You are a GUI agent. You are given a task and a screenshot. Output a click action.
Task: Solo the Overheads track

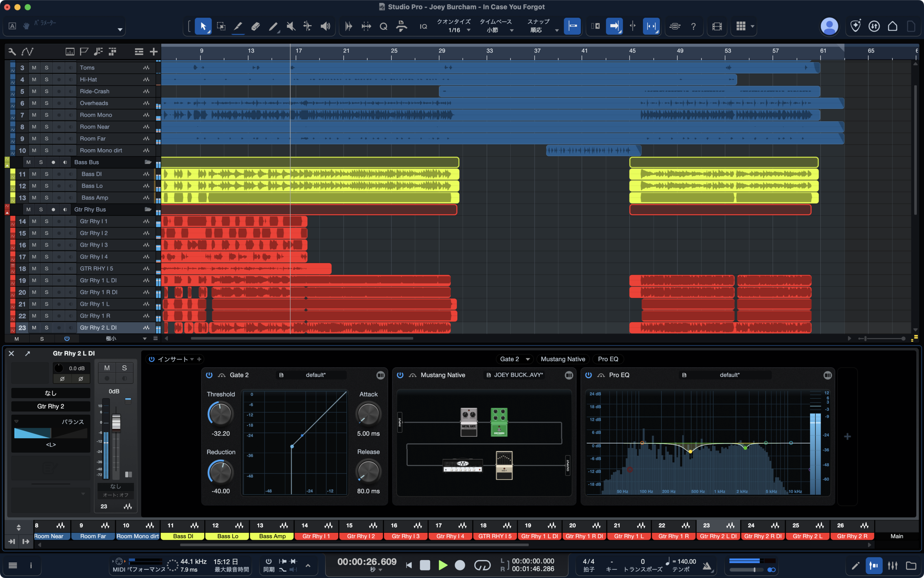pos(47,103)
